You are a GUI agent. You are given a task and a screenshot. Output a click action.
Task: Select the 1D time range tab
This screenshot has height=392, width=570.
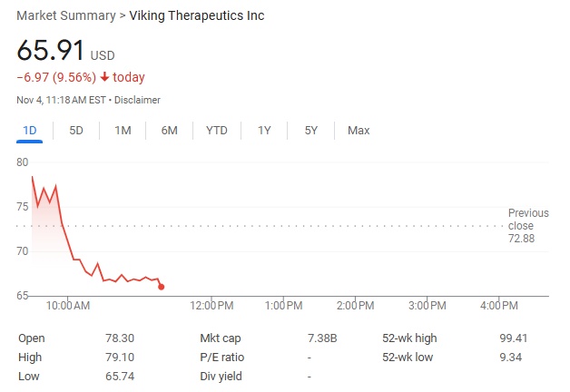coord(29,131)
